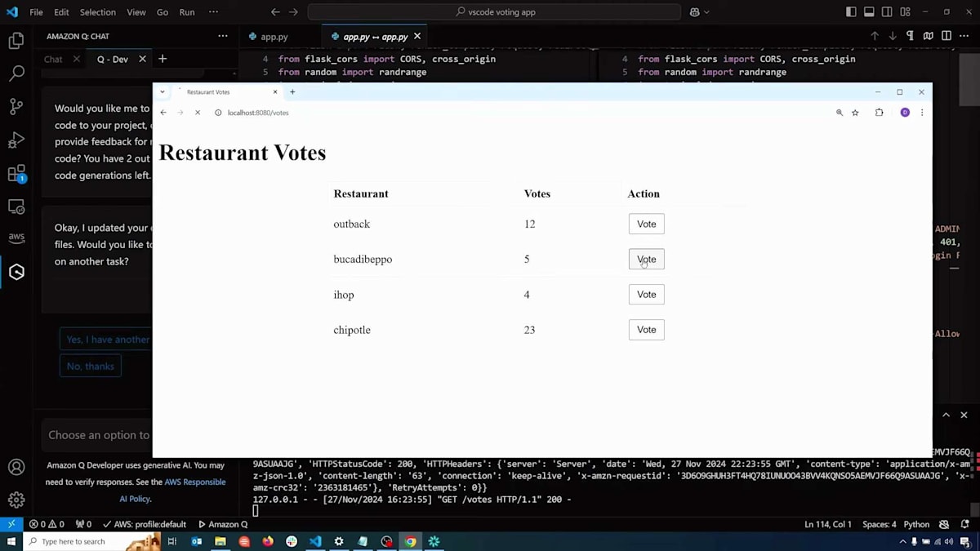
Task: Open a new Chrome tab with plus button
Action: [292, 92]
